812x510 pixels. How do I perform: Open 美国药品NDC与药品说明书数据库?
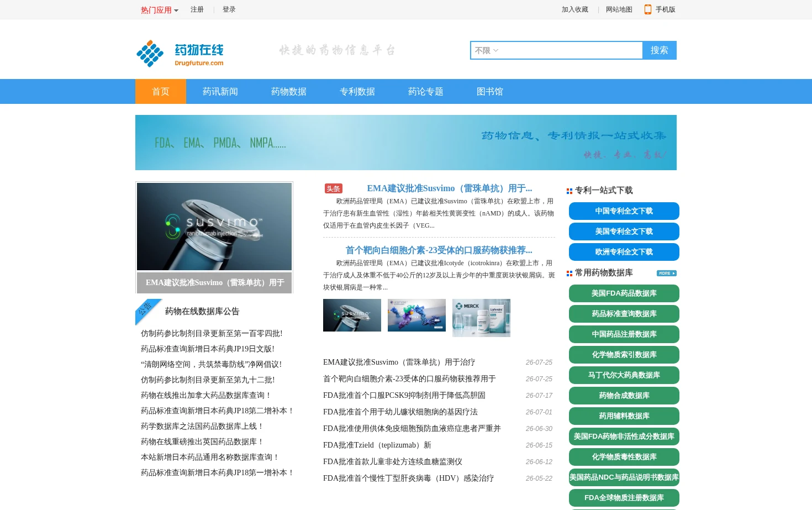coord(624,477)
